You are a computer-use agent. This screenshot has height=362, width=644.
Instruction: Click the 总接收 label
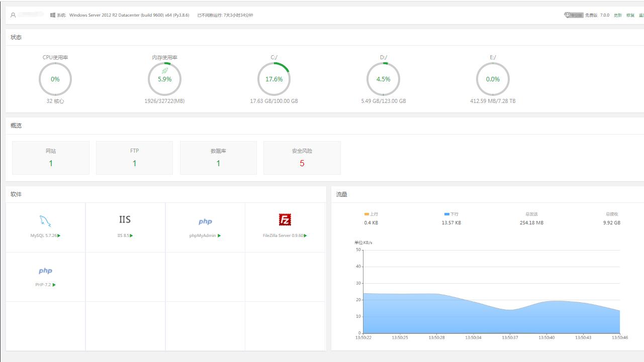click(612, 214)
